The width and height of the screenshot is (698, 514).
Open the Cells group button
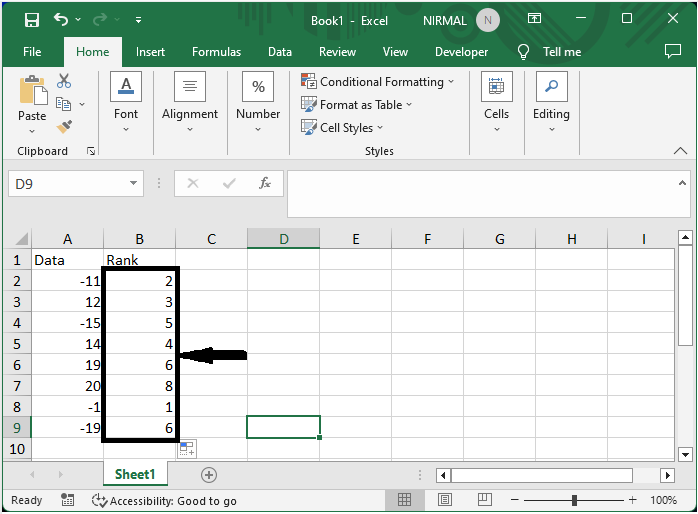coord(496,102)
